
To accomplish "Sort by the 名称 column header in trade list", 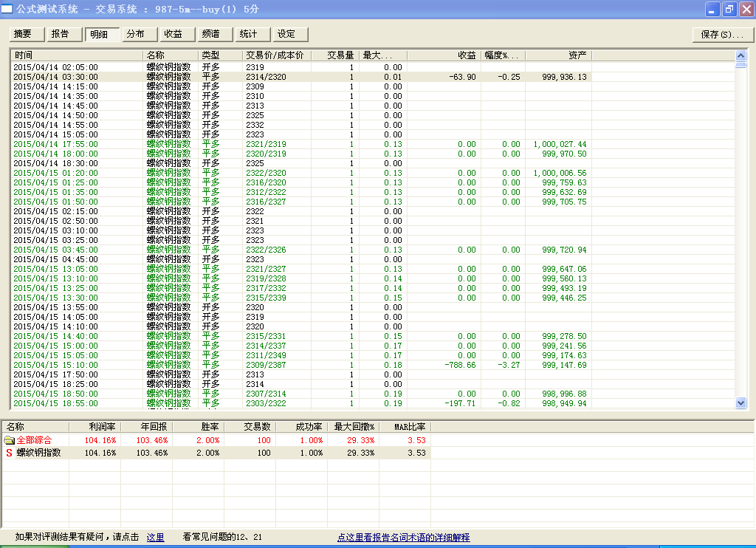I will click(171, 55).
